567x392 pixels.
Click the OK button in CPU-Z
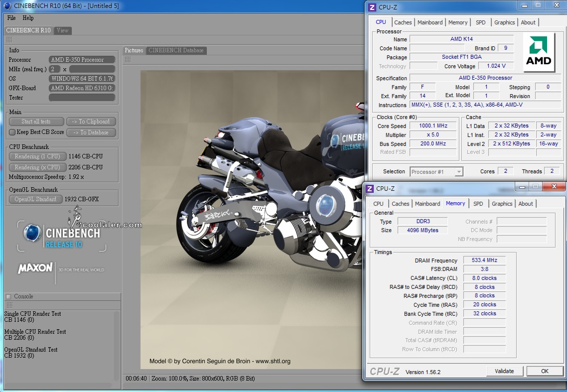(545, 371)
